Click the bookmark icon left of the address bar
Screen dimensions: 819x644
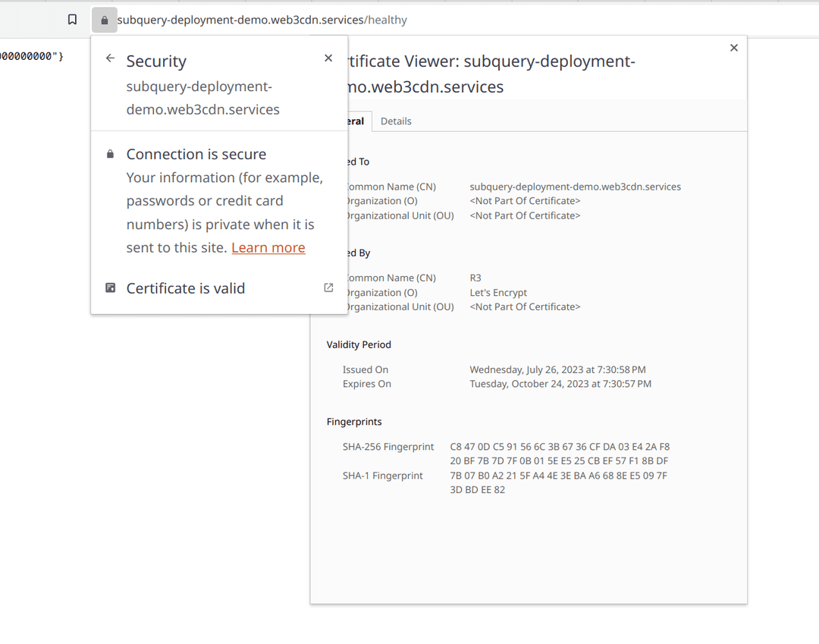(72, 20)
